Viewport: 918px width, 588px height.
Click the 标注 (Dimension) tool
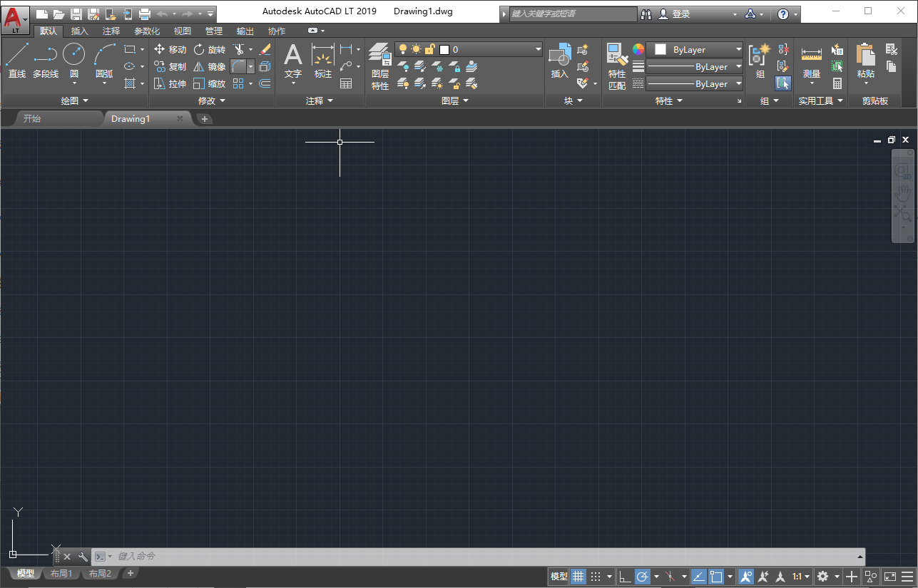[322, 61]
